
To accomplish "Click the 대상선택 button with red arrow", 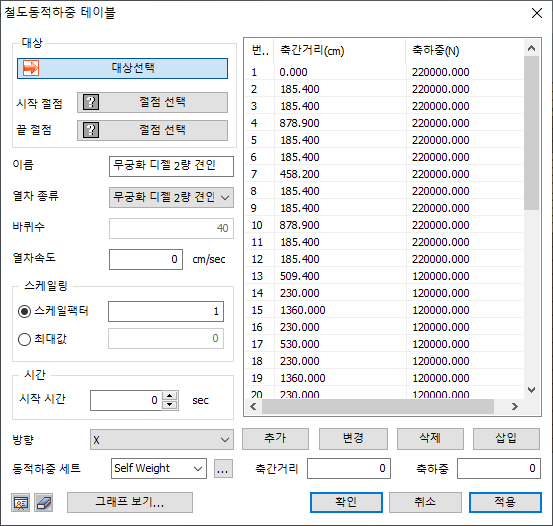I will 122,68.
